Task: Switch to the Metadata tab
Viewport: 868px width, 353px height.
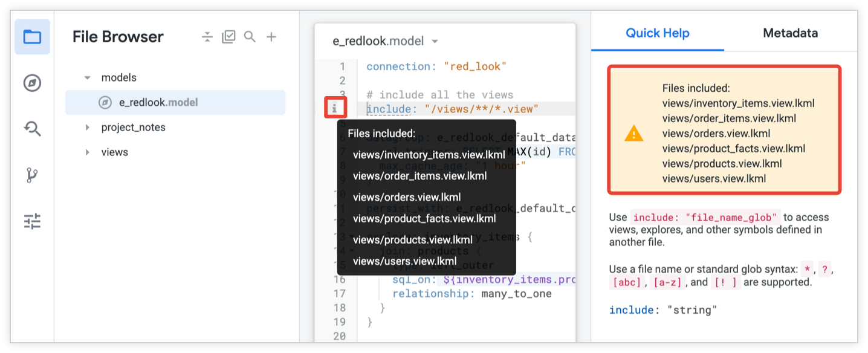Action: click(790, 33)
